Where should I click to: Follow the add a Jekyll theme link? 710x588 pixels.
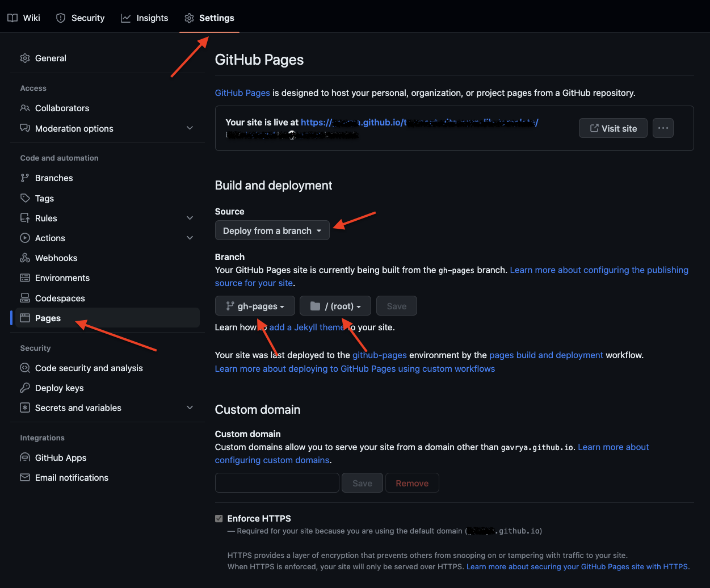click(306, 327)
